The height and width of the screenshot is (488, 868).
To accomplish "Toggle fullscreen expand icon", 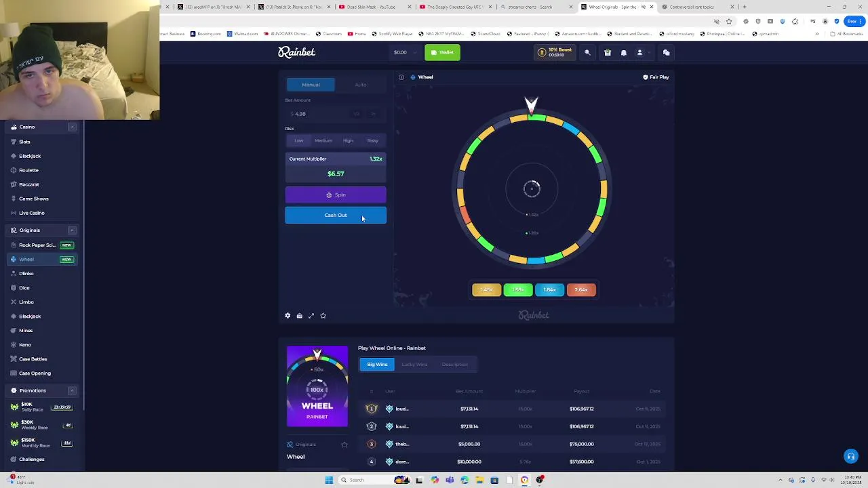I will pos(311,316).
